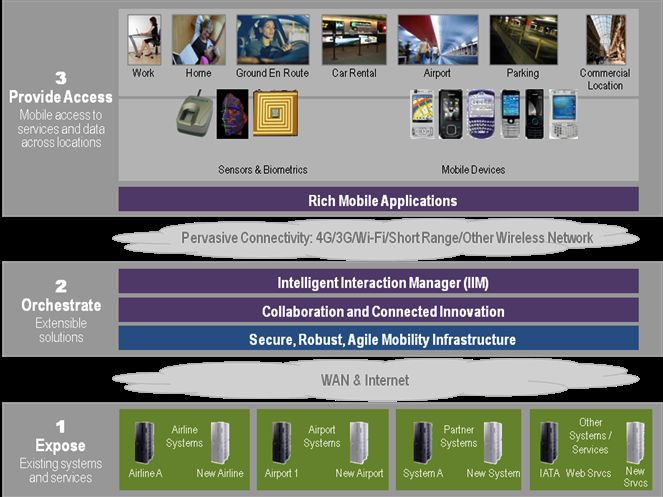The image size is (663, 497).
Task: Select the purple BlackBerry-style phone
Action: click(481, 114)
